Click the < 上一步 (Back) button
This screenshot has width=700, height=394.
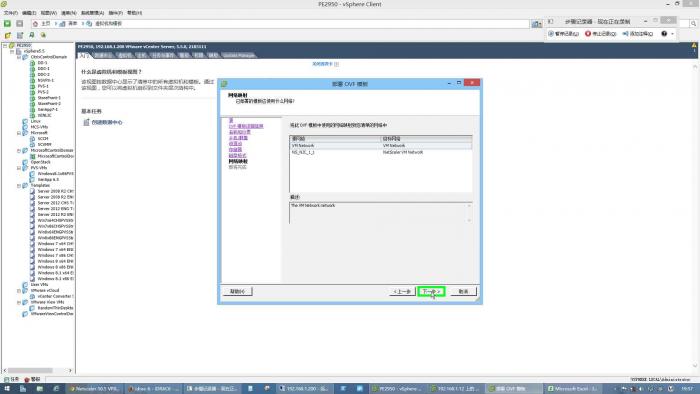[402, 291]
